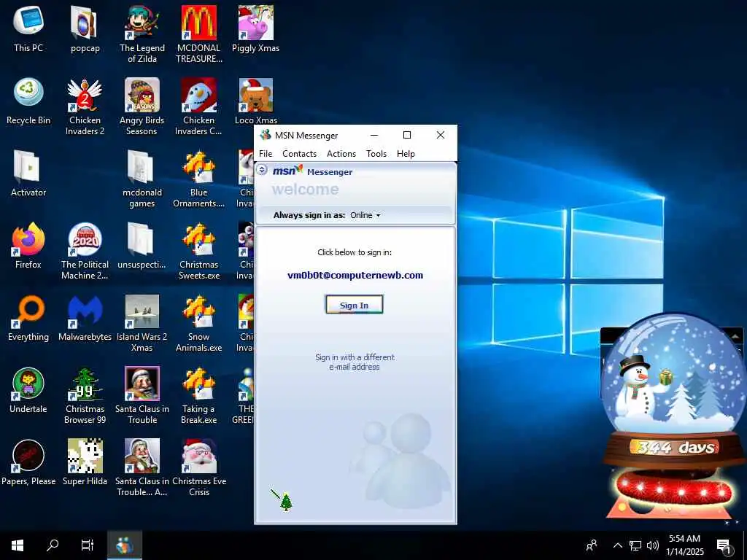Select the mcdonald games folder

[x=142, y=179]
